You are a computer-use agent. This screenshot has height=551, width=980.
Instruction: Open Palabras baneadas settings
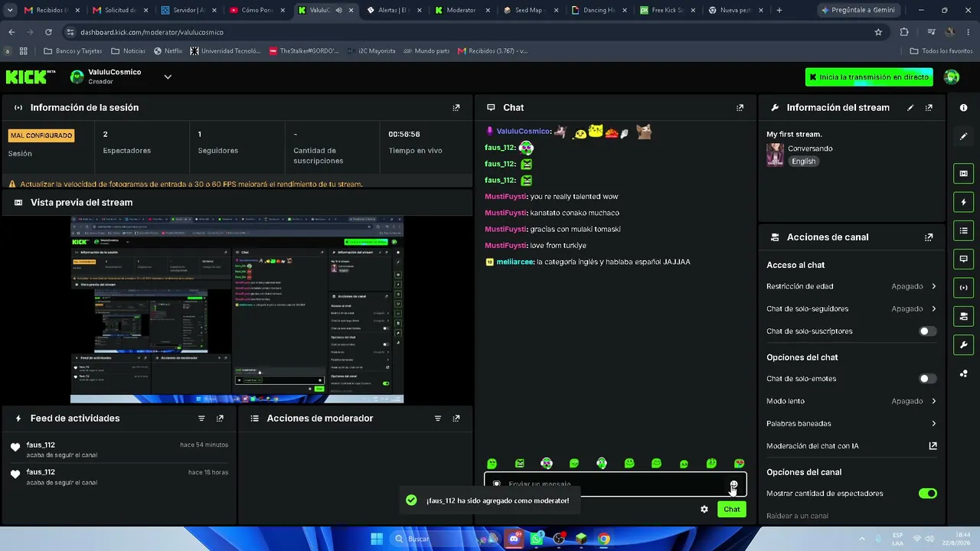tap(851, 424)
